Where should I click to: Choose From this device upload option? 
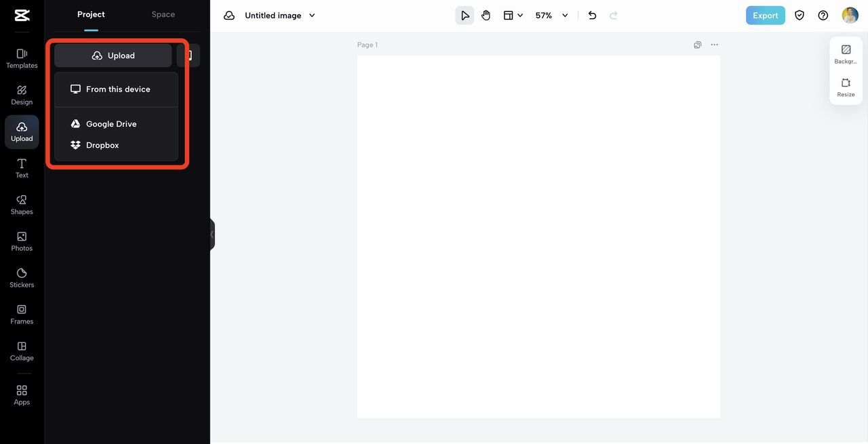point(116,89)
